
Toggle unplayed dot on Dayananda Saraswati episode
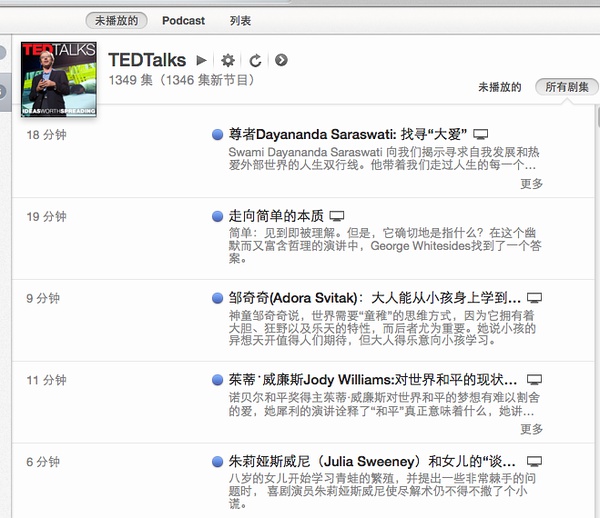pyautogui.click(x=218, y=134)
